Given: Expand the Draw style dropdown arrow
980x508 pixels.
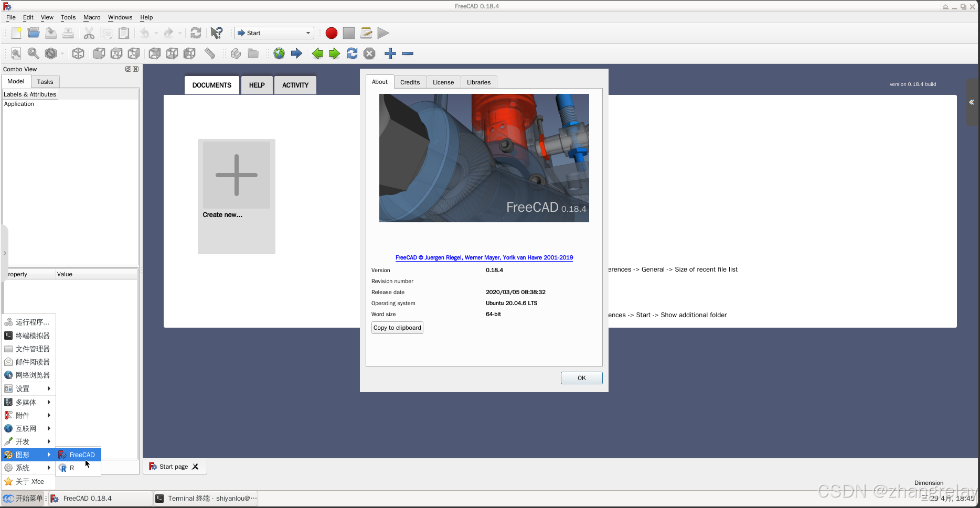Looking at the screenshot, I should click(62, 53).
